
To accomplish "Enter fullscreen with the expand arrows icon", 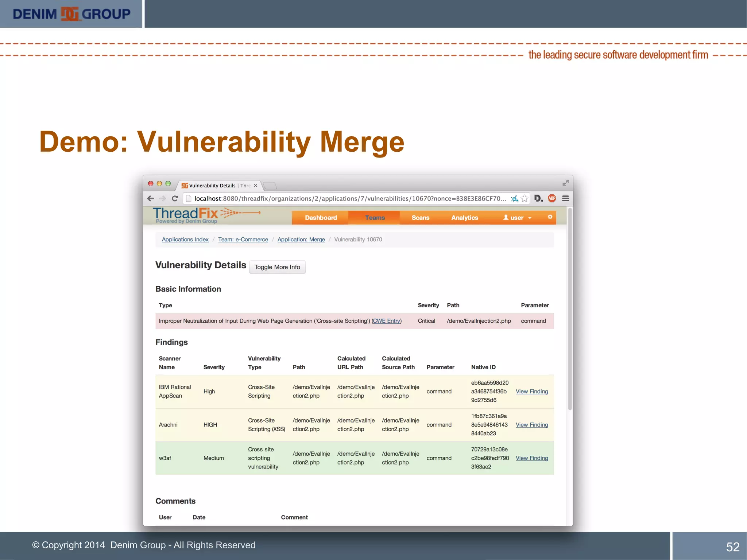I will (x=565, y=183).
